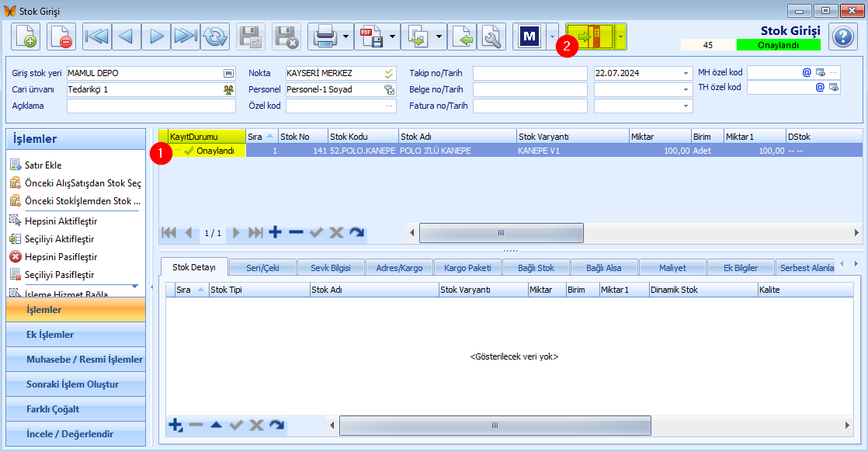Click the personnel lookup icon in Personel field
This screenshot has height=452, width=868.
[389, 90]
